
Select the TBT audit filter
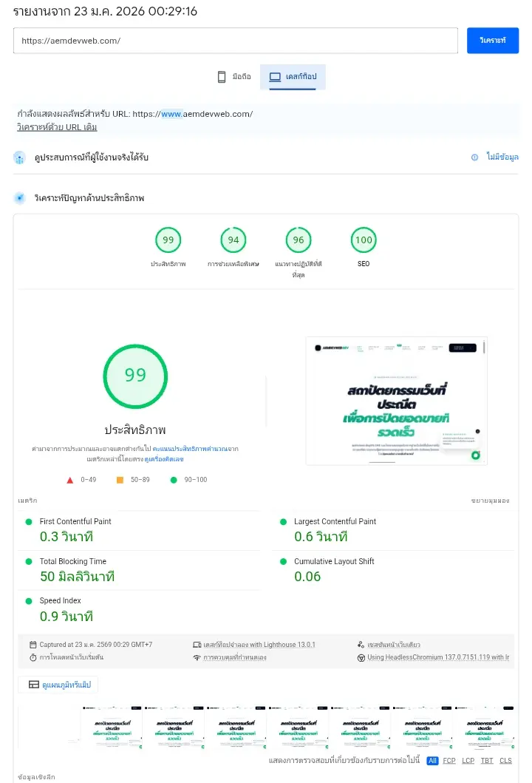(487, 760)
